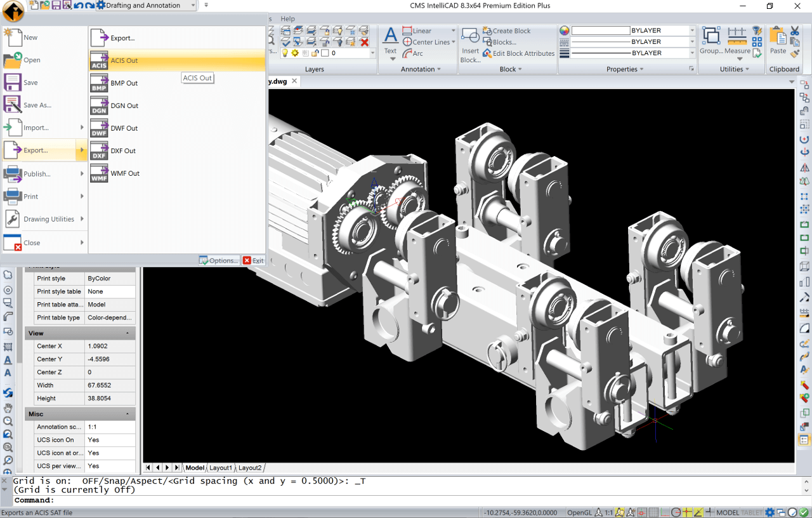Click the Linear dimension tool
Screen dimensions: 812x518
click(417, 30)
